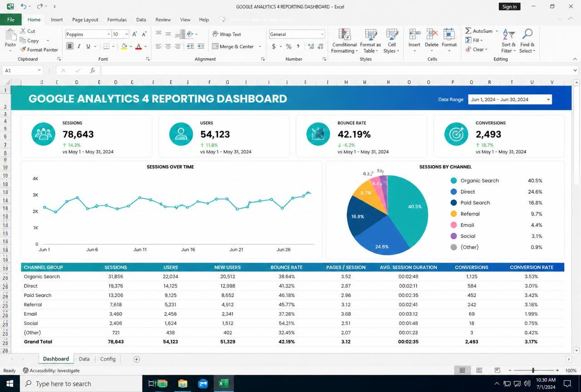Image resolution: width=581 pixels, height=392 pixels.
Task: Open Format as Table gallery
Action: (x=370, y=41)
